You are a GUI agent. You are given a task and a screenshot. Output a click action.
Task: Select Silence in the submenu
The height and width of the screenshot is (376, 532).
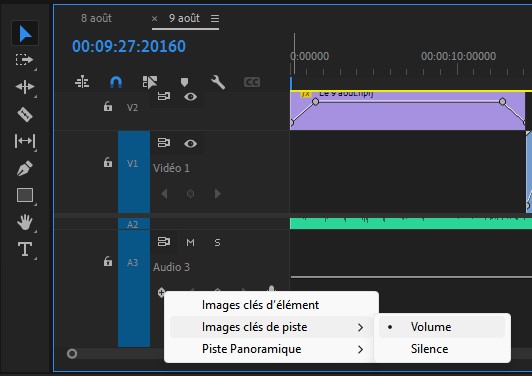442,349
